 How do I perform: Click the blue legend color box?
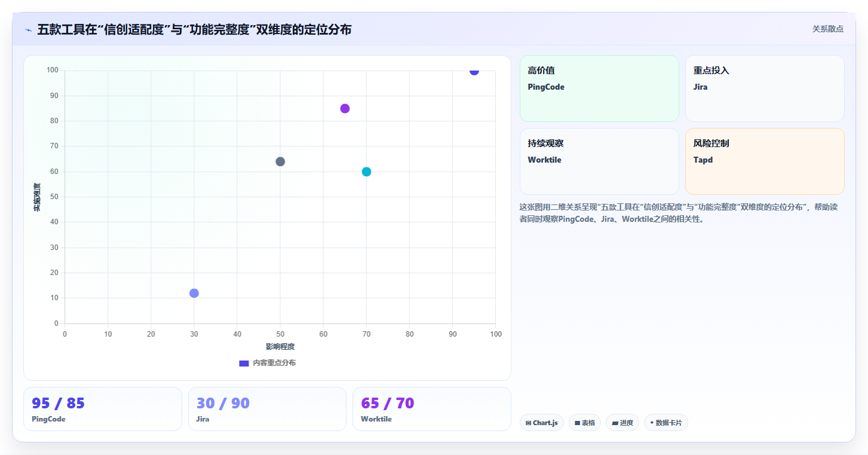tap(244, 363)
